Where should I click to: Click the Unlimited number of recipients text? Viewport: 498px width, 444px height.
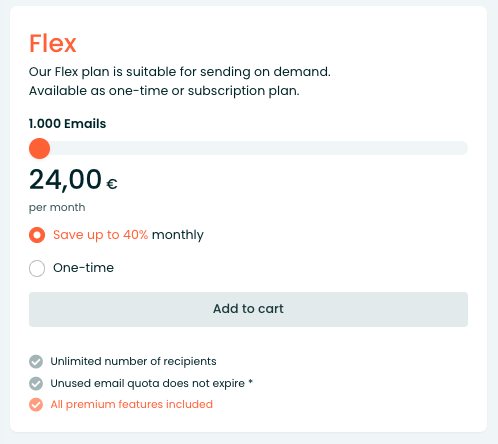[x=133, y=361]
